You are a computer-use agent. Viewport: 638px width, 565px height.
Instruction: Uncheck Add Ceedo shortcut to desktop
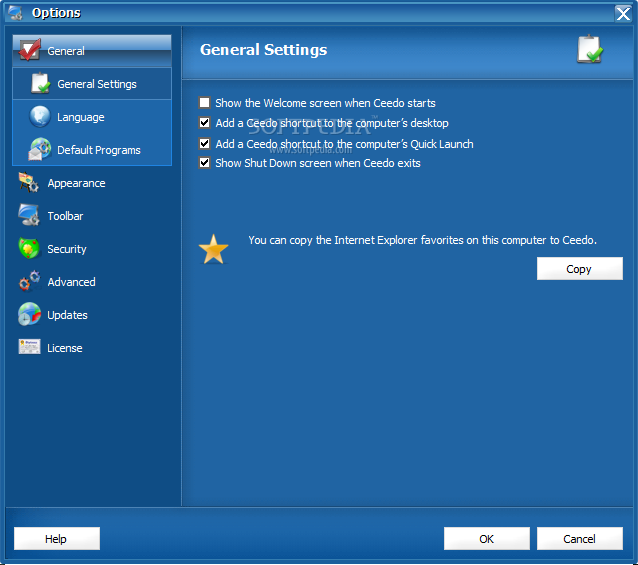pyautogui.click(x=204, y=122)
